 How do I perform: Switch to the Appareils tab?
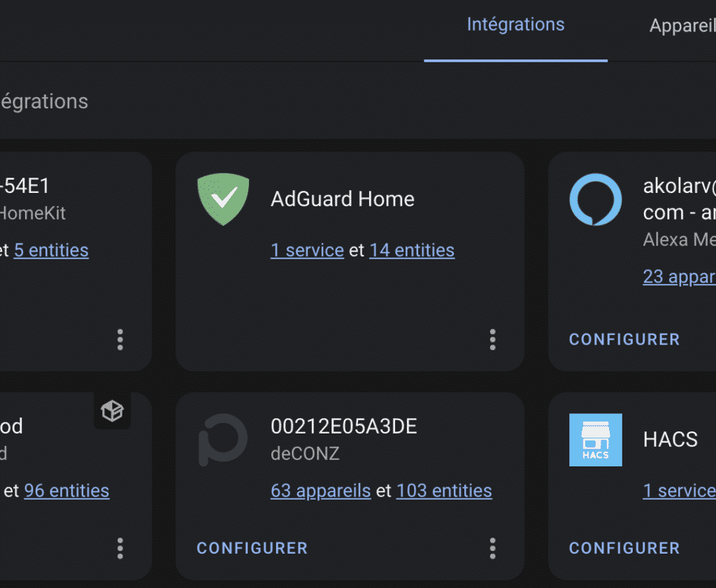tap(682, 26)
